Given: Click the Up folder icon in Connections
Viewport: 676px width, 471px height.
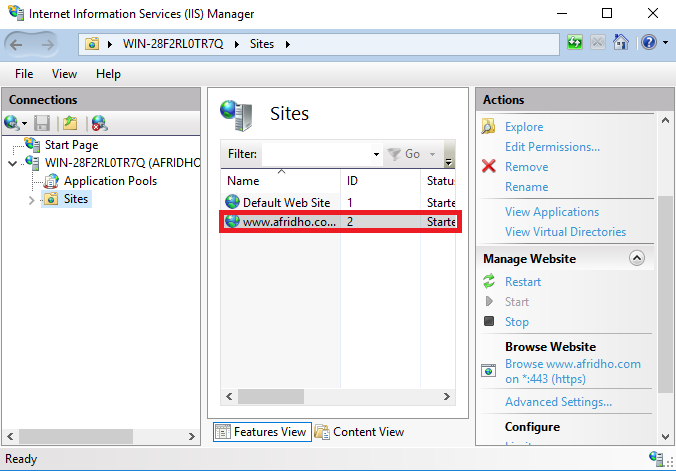Looking at the screenshot, I should [x=70, y=123].
